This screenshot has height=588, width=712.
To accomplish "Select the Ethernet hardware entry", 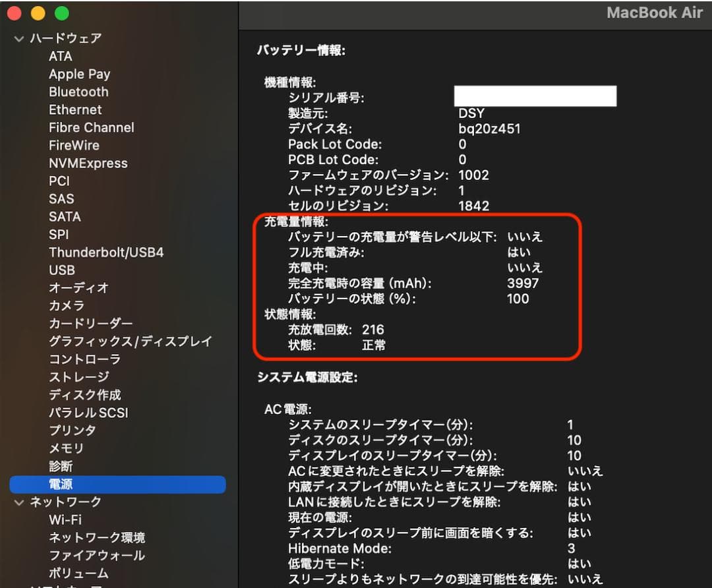I will point(75,110).
